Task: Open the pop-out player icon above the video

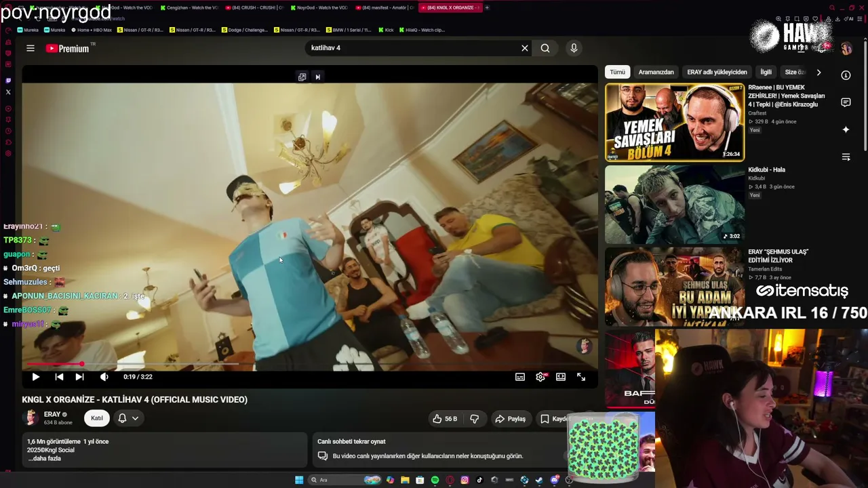Action: point(302,77)
